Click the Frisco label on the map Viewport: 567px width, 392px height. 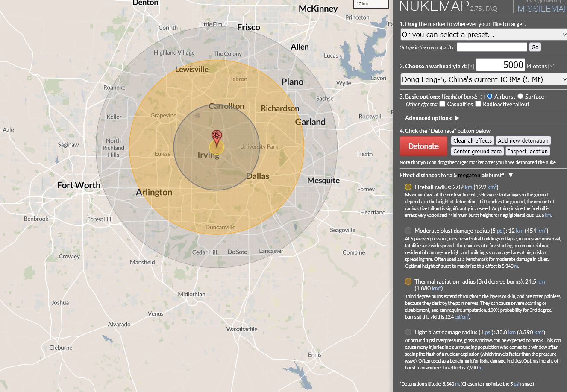tap(249, 27)
